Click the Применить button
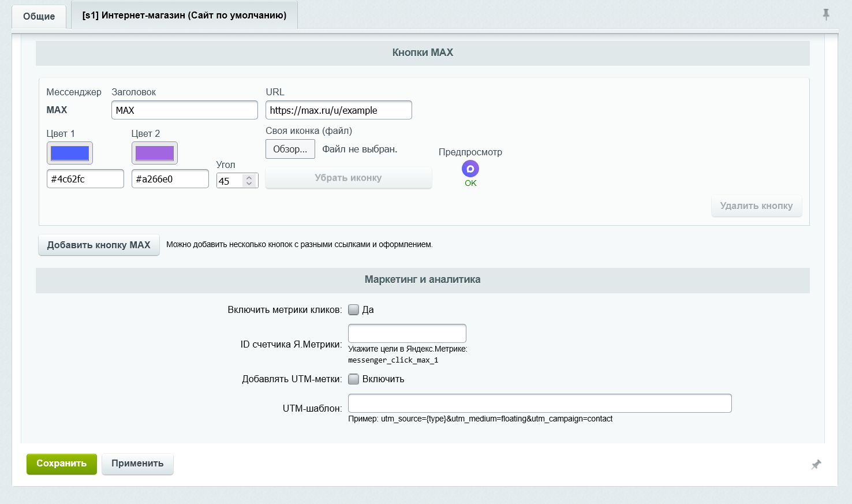Viewport: 852px width, 504px height. [x=137, y=464]
